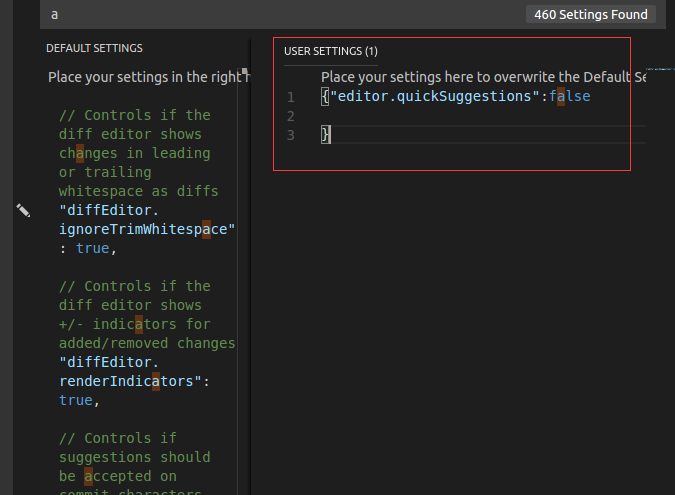The height and width of the screenshot is (495, 675).
Task: Click the comment 'changes in leading'
Action: (135, 153)
